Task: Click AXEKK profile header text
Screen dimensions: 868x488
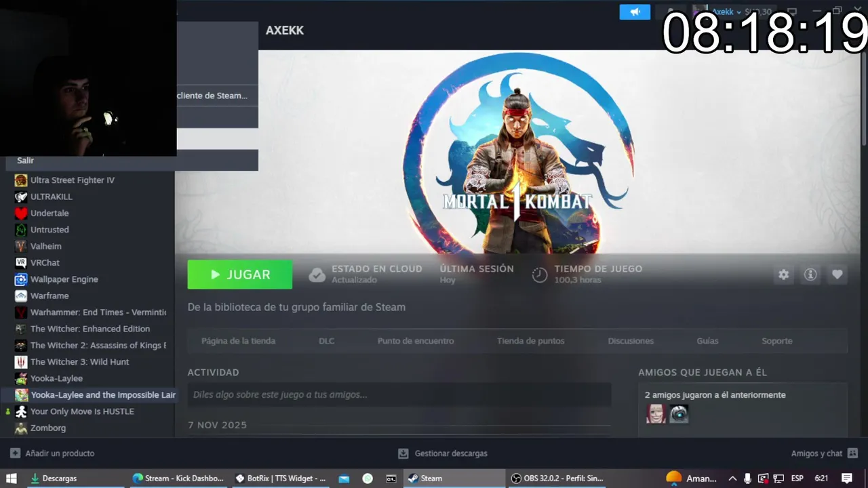Action: pyautogui.click(x=285, y=30)
